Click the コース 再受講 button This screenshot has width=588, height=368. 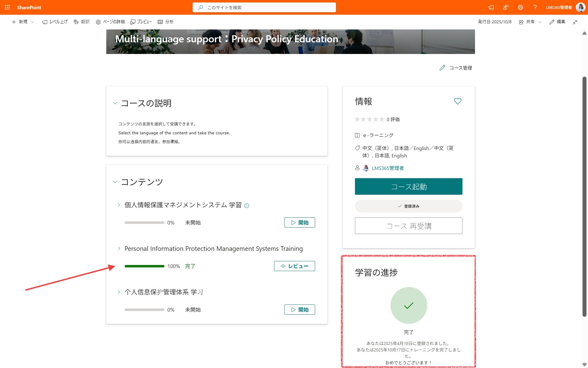[409, 226]
